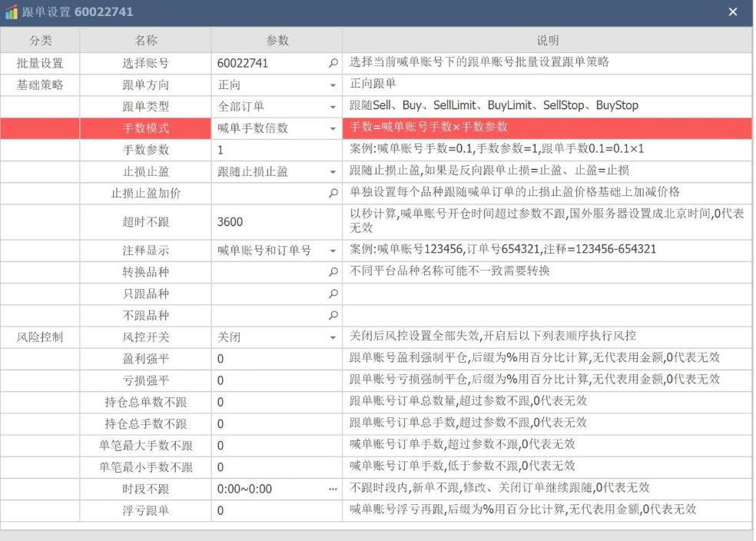Select the 浮亏跟单 parameter field
The image size is (756, 541).
point(269,511)
